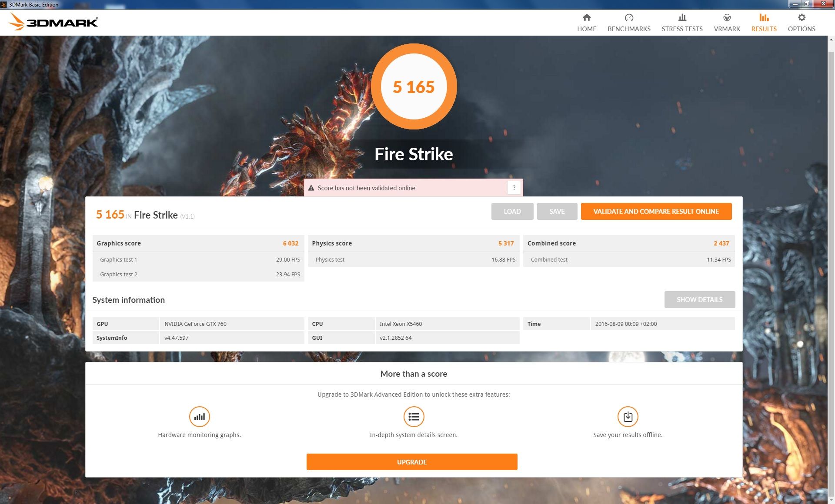Click the Save results offline download icon
The width and height of the screenshot is (835, 504).
(x=628, y=417)
